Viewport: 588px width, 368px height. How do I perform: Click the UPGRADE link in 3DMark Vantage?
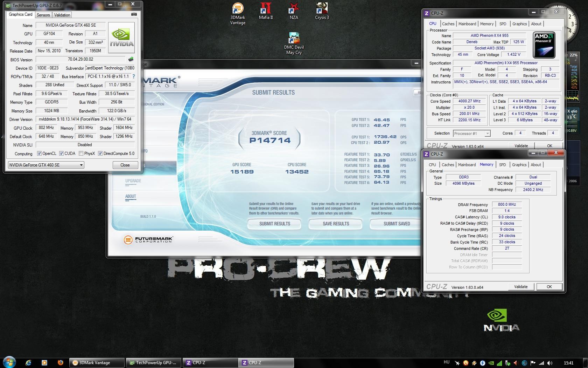tap(133, 181)
